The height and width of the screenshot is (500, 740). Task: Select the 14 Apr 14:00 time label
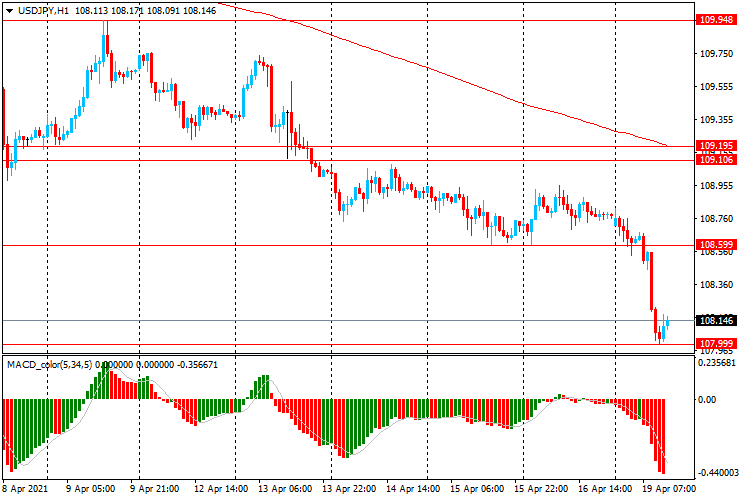[413, 489]
